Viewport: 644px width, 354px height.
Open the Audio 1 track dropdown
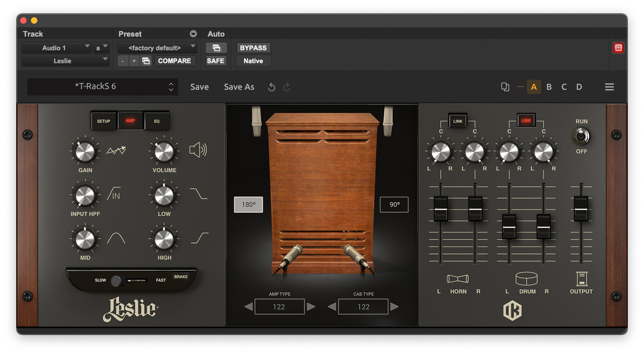point(56,47)
